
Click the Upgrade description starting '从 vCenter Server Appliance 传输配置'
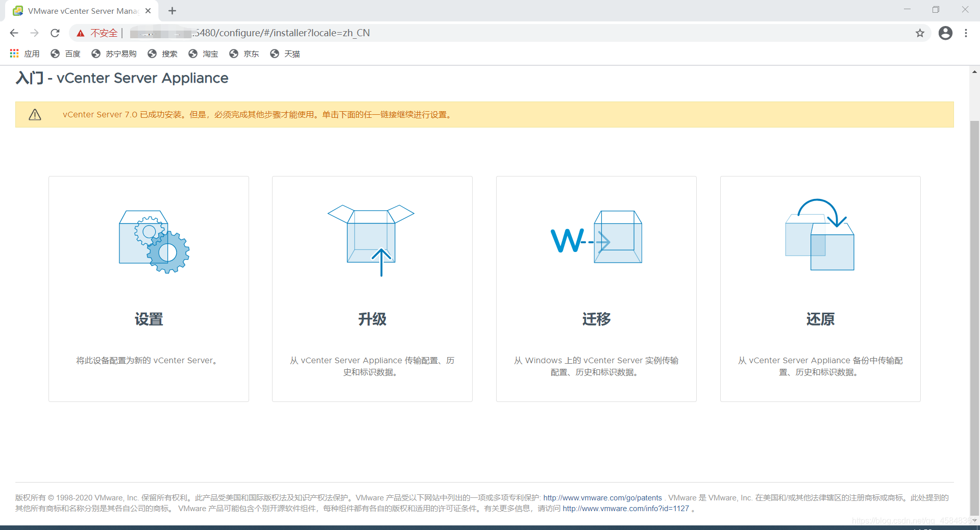coord(372,366)
